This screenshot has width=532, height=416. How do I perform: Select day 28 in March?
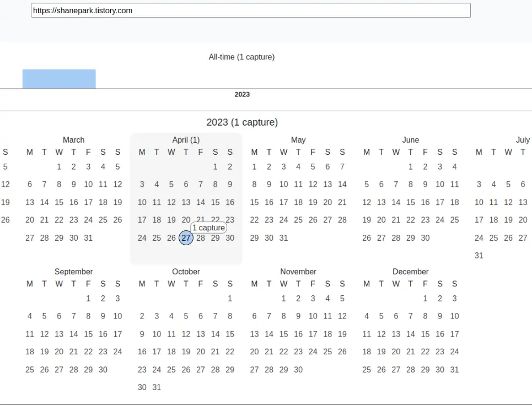coord(45,238)
